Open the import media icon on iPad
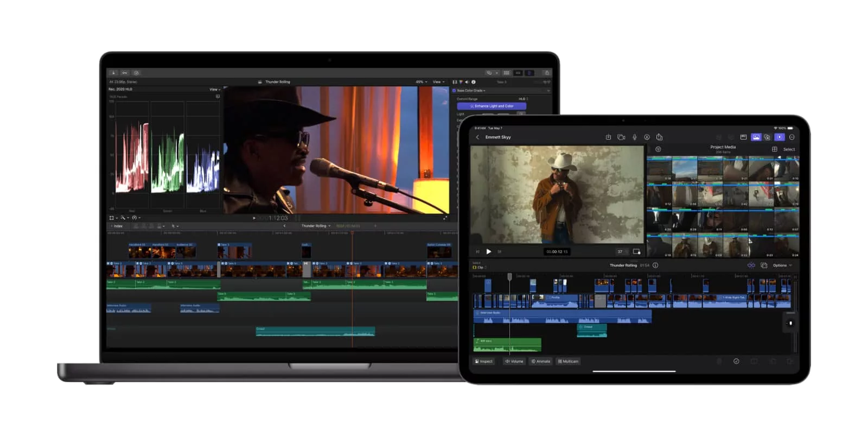 tap(608, 137)
